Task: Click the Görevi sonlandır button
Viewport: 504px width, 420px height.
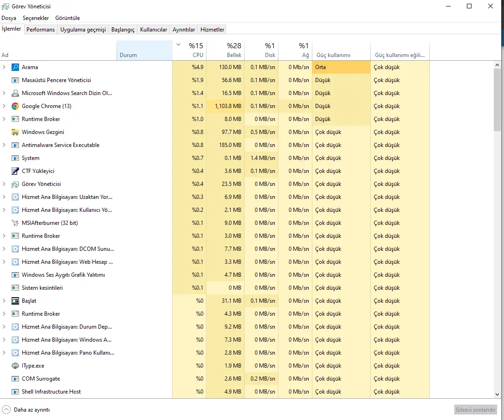Action: pyautogui.click(x=476, y=410)
